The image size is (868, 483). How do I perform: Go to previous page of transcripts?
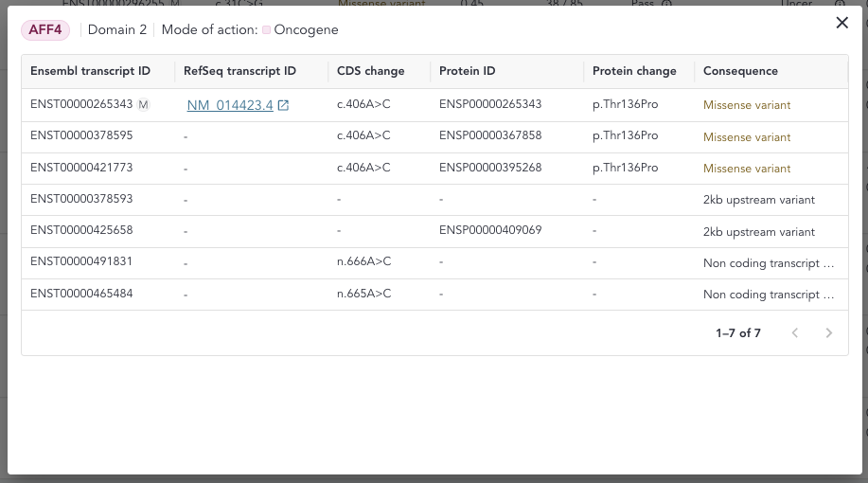(x=795, y=333)
